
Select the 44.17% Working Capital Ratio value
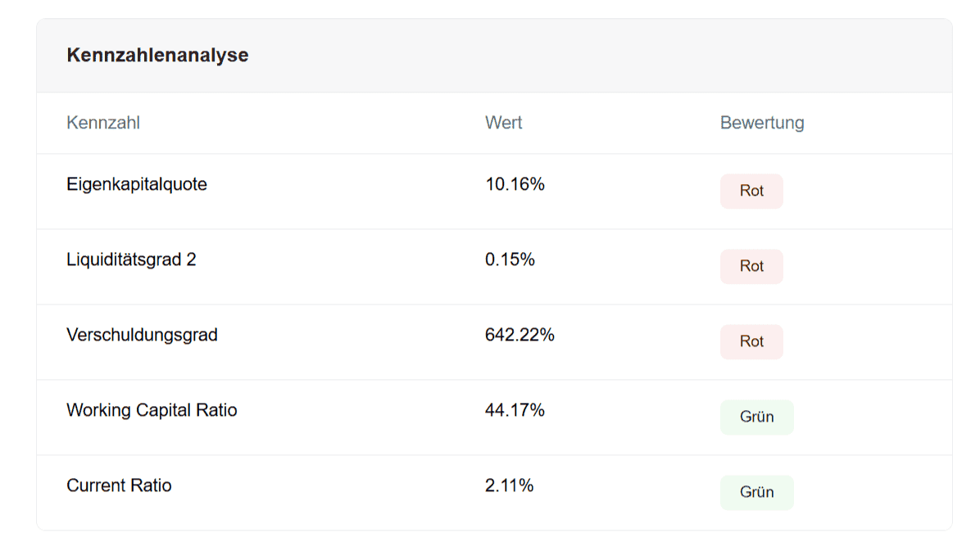click(515, 409)
